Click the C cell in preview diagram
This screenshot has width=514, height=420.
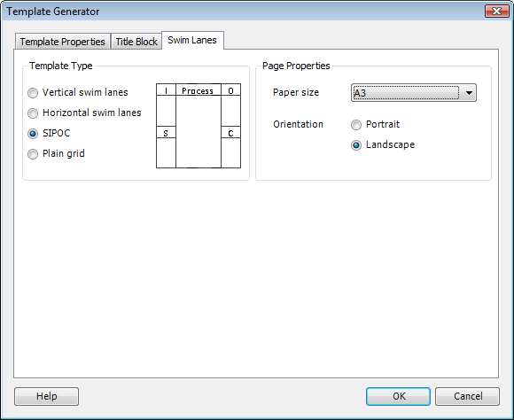[x=230, y=133]
